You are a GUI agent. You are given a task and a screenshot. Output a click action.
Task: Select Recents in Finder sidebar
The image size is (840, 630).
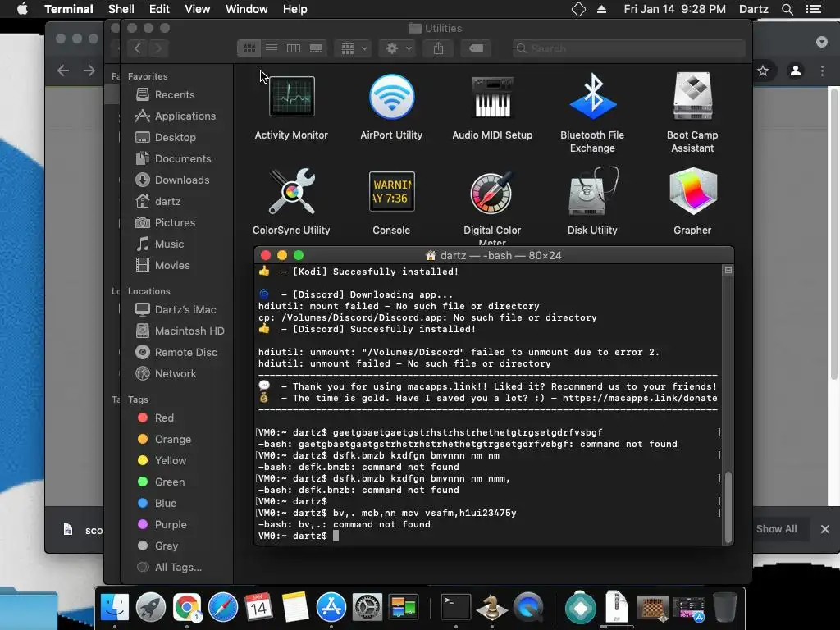[x=175, y=95]
